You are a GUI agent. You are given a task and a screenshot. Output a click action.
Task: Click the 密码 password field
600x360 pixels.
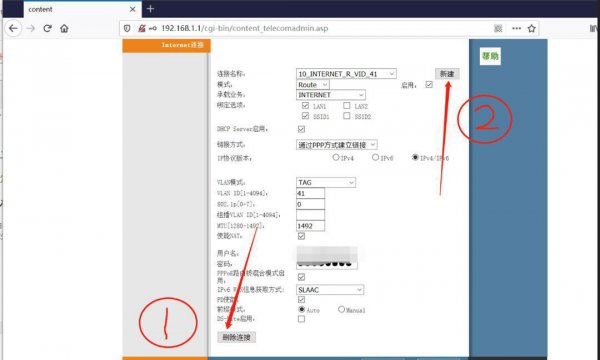[x=327, y=264]
